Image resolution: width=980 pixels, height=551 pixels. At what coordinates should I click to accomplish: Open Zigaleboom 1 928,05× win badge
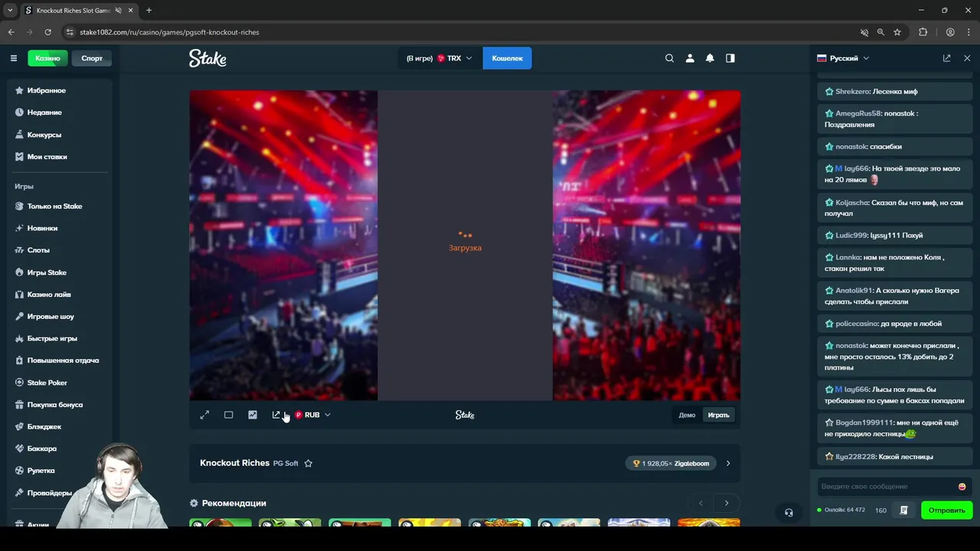point(671,463)
